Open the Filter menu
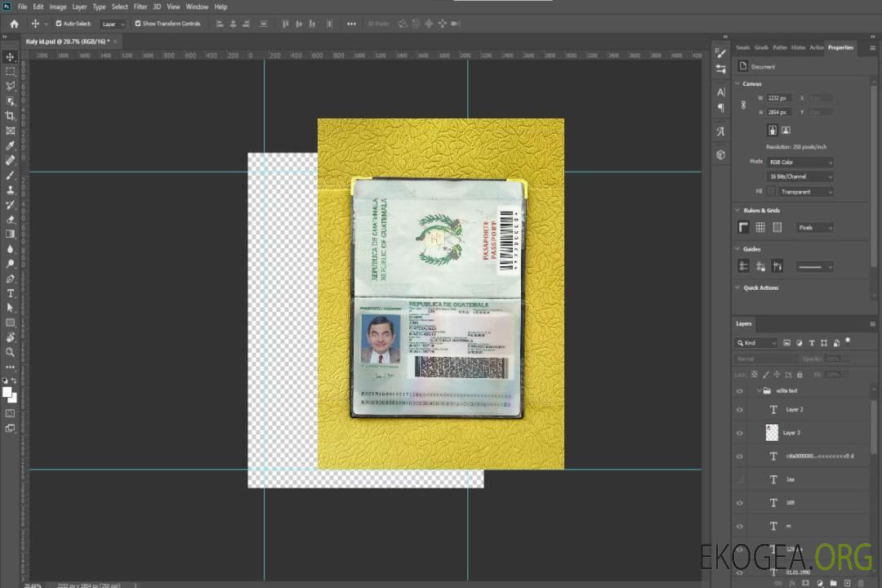The image size is (882, 588). (x=140, y=7)
